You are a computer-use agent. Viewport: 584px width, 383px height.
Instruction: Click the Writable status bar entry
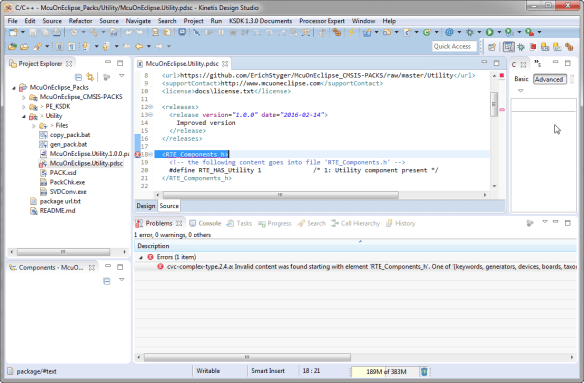point(208,371)
